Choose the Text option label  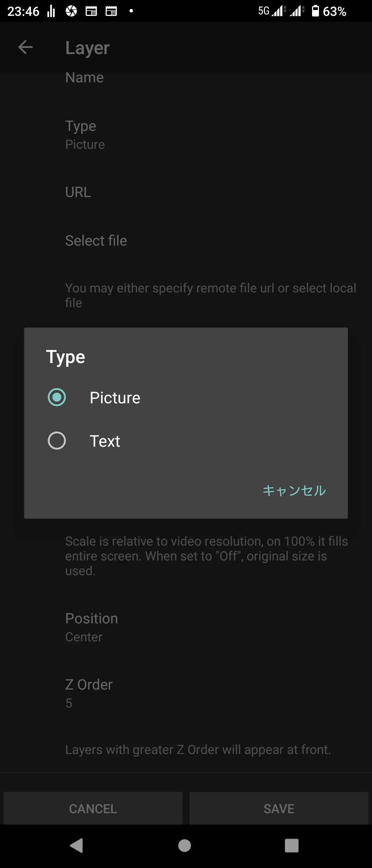coord(105,441)
